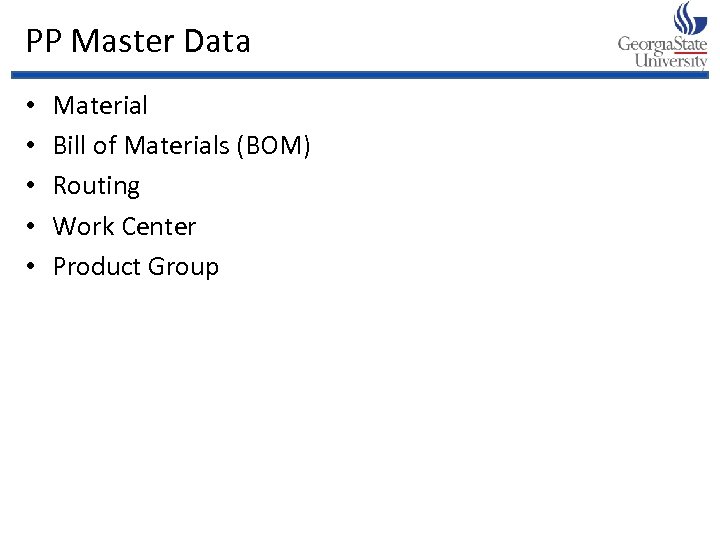Select the "Routing" bullet text

pos(96,186)
